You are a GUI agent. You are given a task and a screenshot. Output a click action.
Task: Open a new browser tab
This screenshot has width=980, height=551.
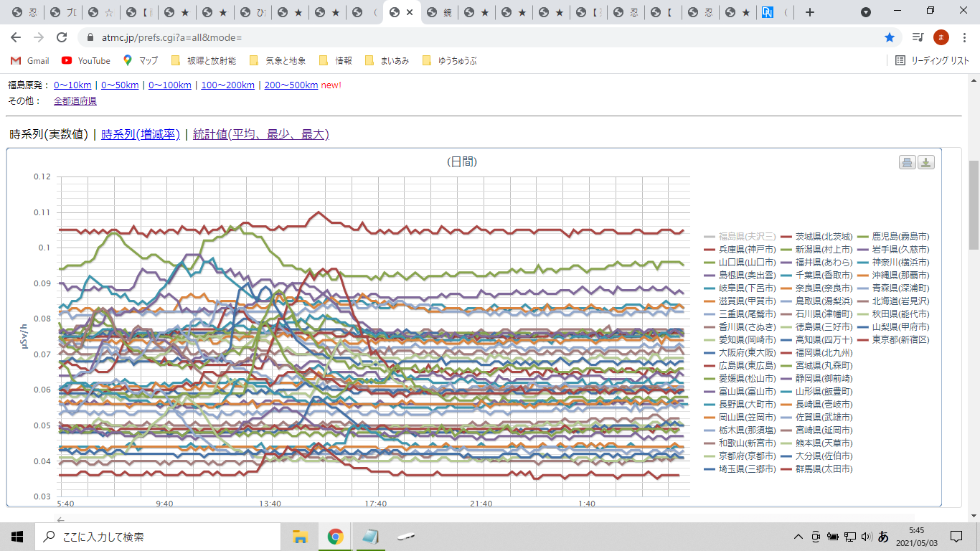(x=810, y=12)
